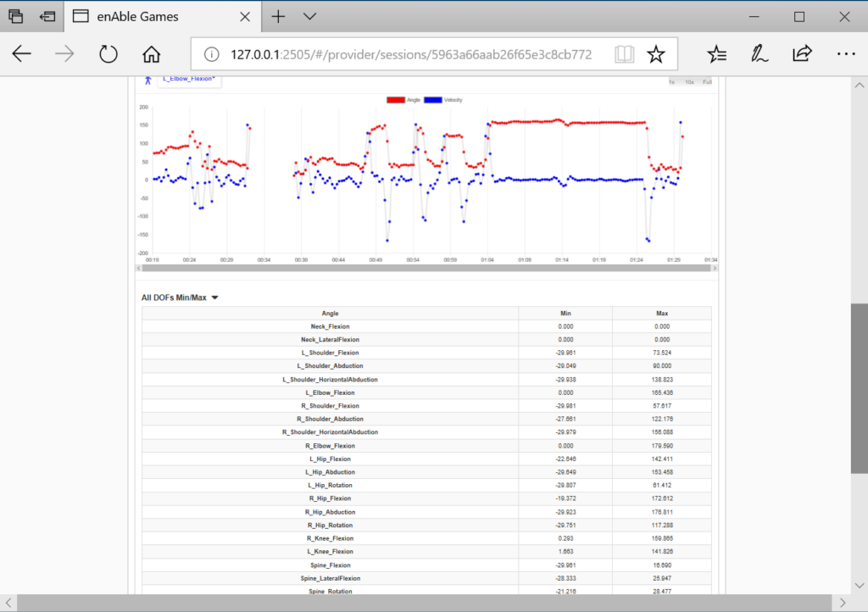Select the L_Knee_Flexion row label
The height and width of the screenshot is (612, 868).
[x=330, y=552]
